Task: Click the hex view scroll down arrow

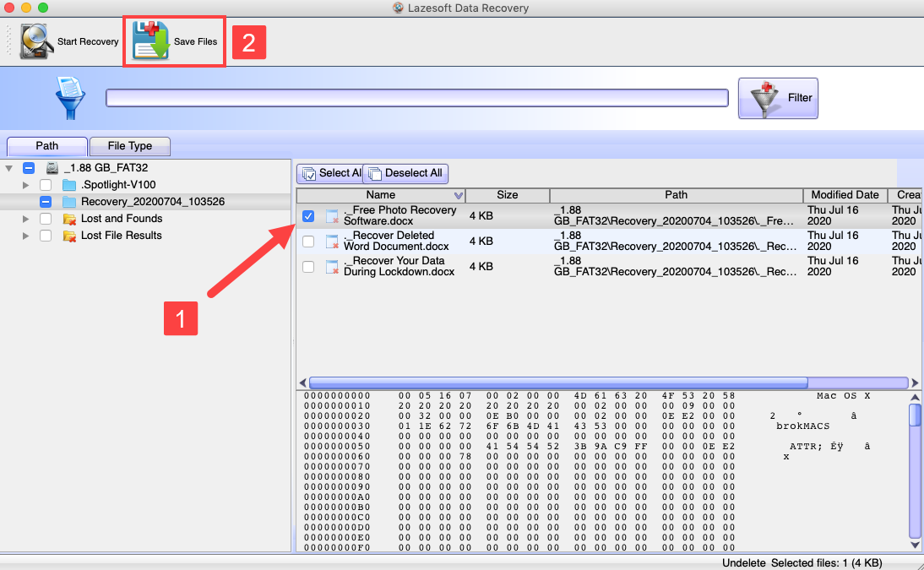Action: pos(915,545)
